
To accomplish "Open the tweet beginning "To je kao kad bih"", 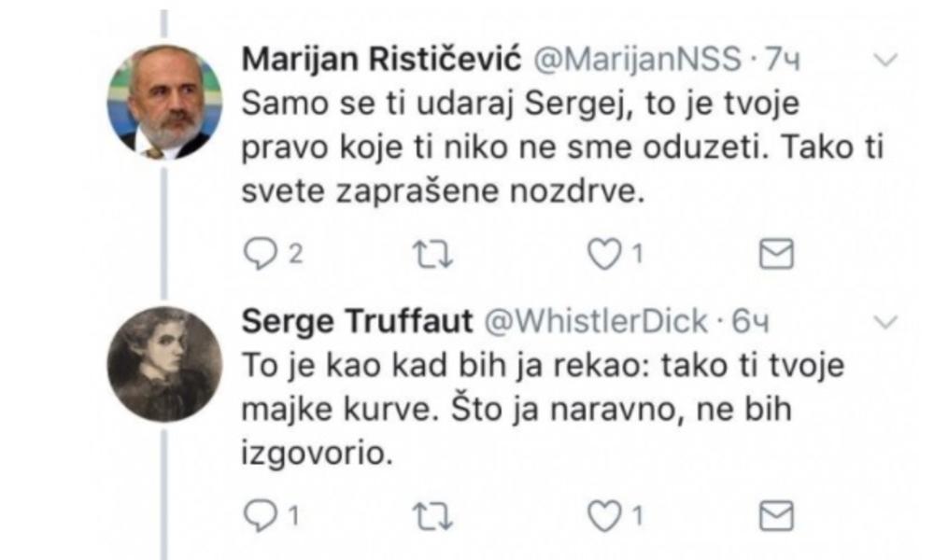I will tap(542, 408).
